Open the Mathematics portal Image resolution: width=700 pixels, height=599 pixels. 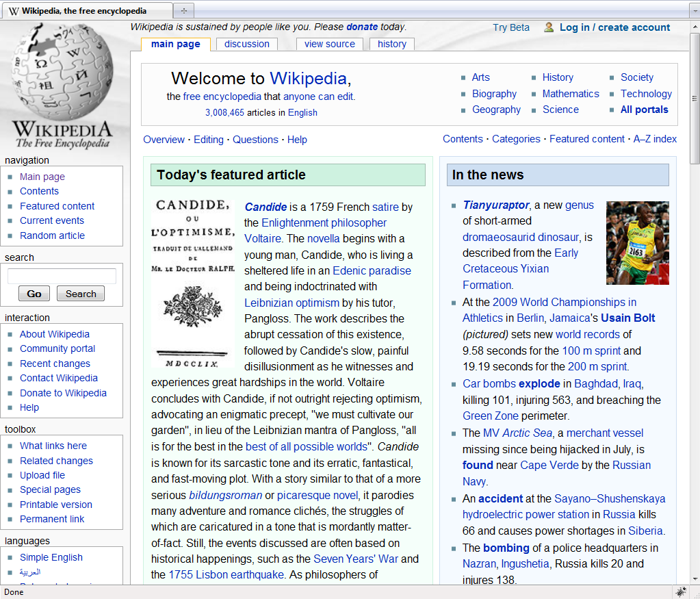571,94
